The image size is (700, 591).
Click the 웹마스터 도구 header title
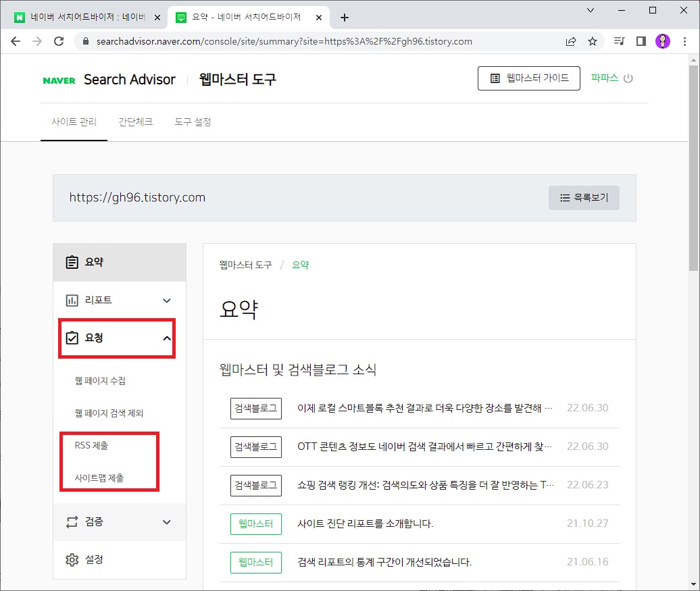click(x=238, y=80)
